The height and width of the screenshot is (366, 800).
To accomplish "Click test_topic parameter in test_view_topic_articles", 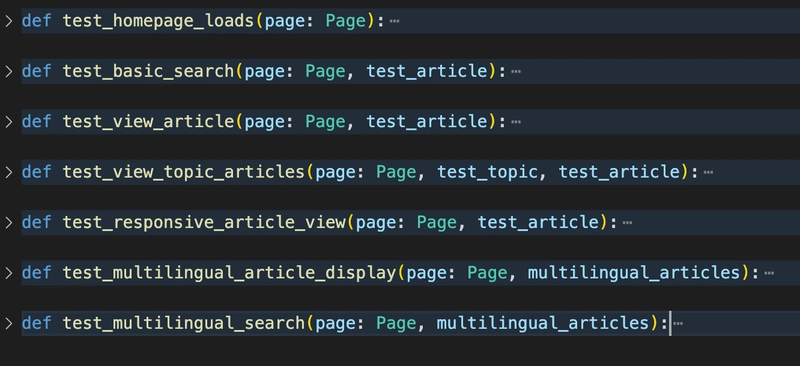I will click(x=487, y=173).
